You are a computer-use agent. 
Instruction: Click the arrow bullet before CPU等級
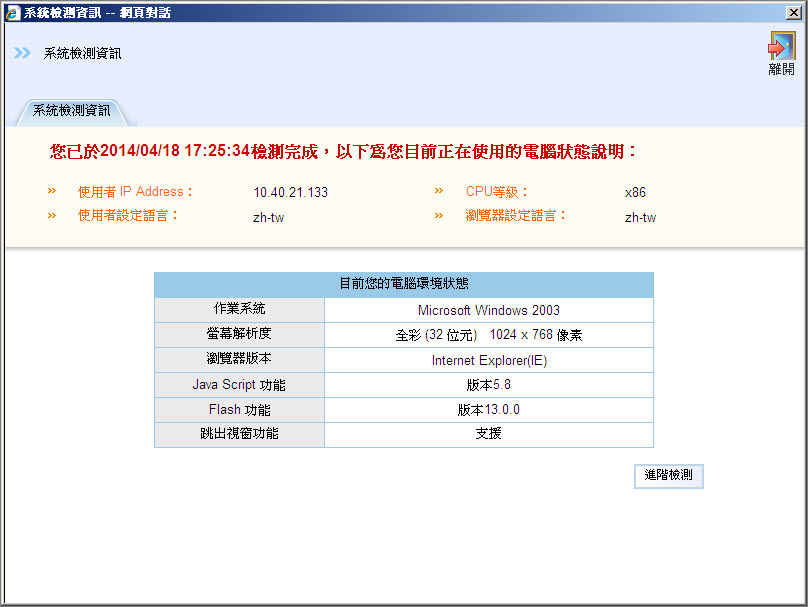click(x=439, y=191)
